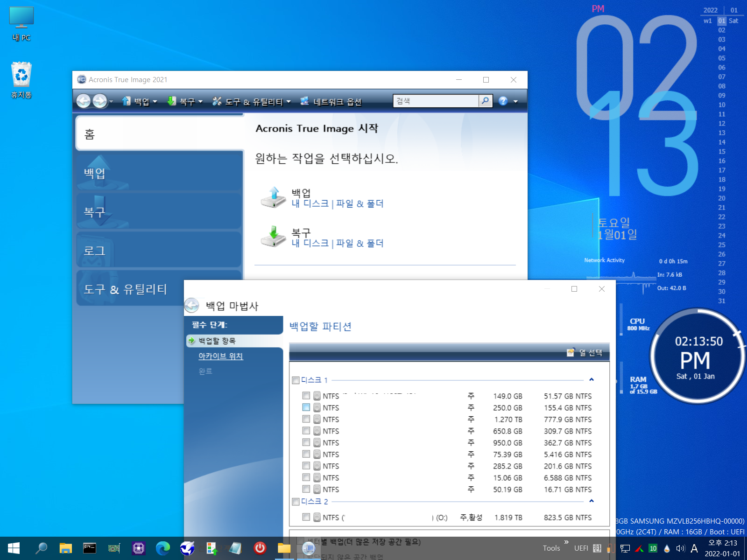The height and width of the screenshot is (560, 747).
Task: Click the blue Help question mark icon
Action: click(x=503, y=101)
